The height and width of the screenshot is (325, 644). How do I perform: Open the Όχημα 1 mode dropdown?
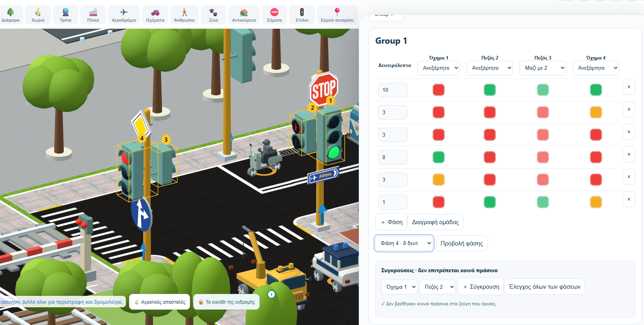pyautogui.click(x=439, y=68)
